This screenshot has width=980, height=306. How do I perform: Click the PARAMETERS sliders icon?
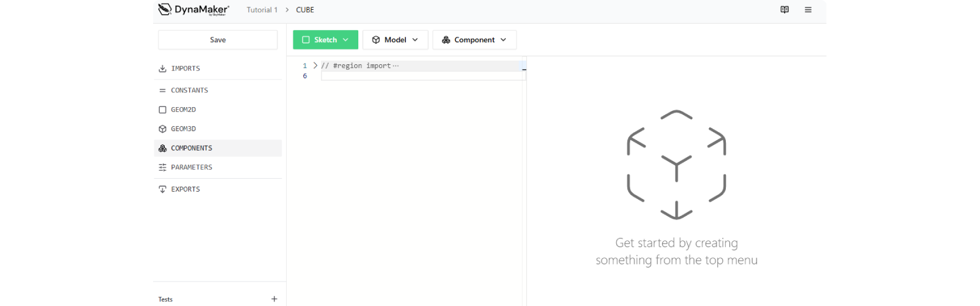[x=162, y=167]
